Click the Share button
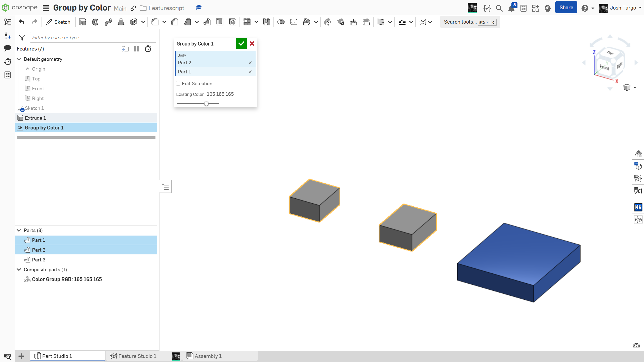644x362 pixels. [x=566, y=8]
